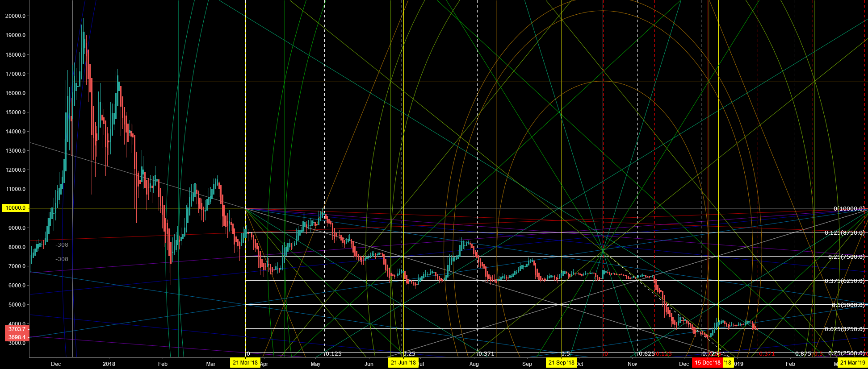Select the white 0.875 time zone label
Viewport: 868px width, 369px height.
(x=803, y=354)
